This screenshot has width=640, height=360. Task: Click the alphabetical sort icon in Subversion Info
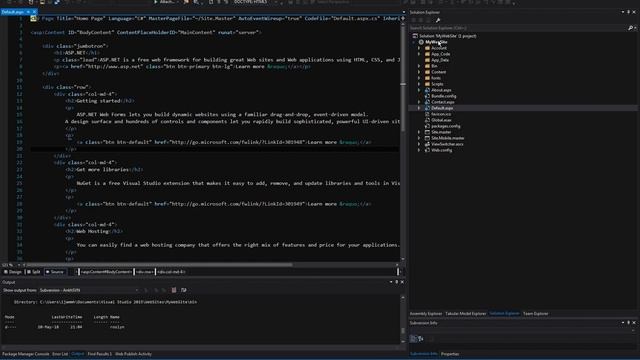[x=421, y=338]
